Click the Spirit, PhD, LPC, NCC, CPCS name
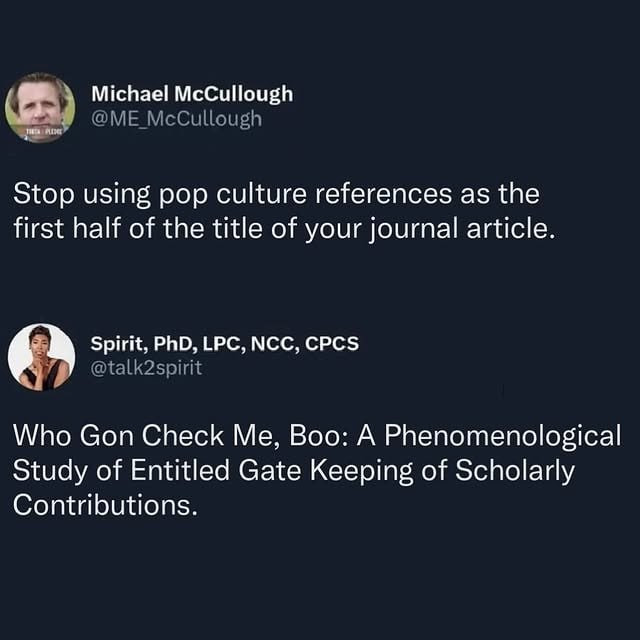The width and height of the screenshot is (640, 640). coord(225,343)
